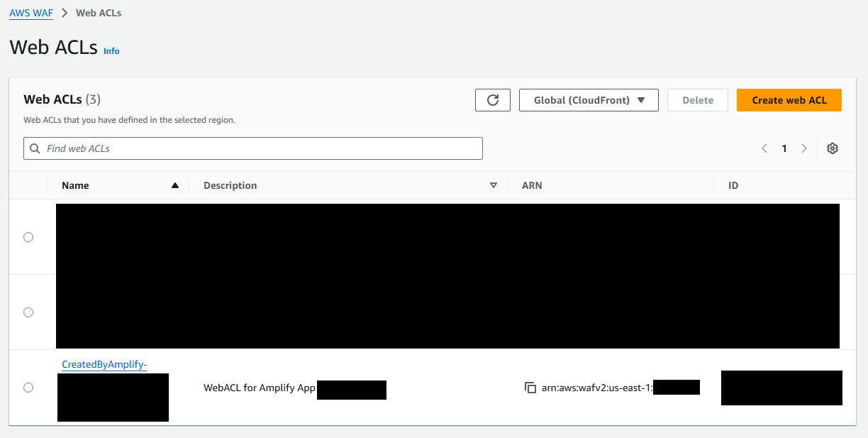Go to the next page arrow

tap(804, 148)
